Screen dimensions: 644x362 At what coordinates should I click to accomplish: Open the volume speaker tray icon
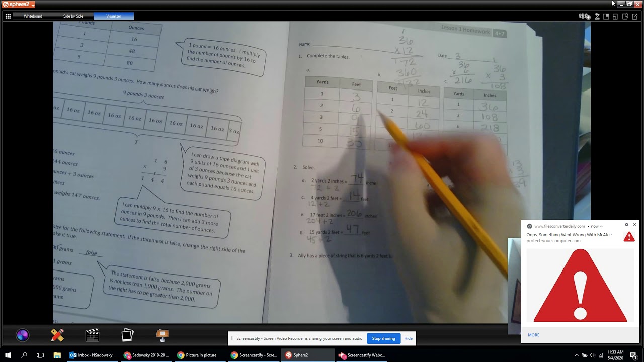pyautogui.click(x=593, y=355)
